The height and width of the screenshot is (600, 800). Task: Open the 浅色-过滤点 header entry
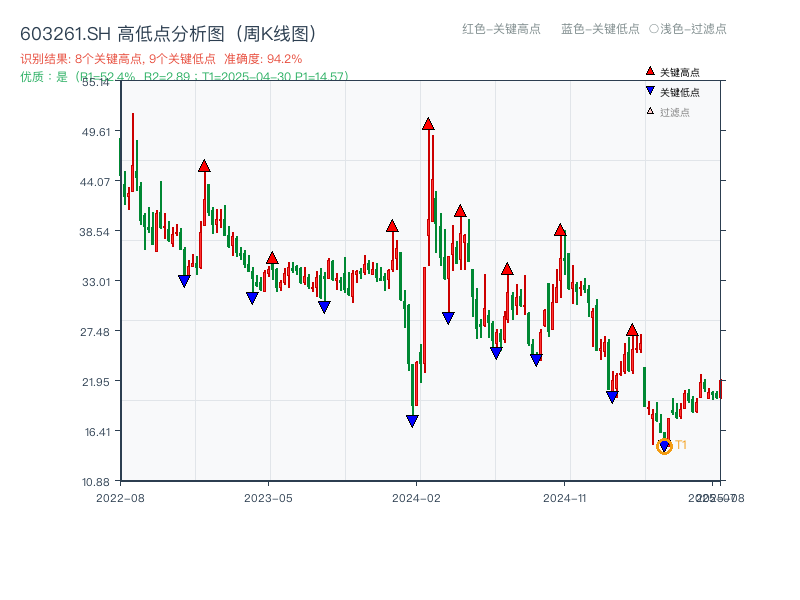(692, 30)
